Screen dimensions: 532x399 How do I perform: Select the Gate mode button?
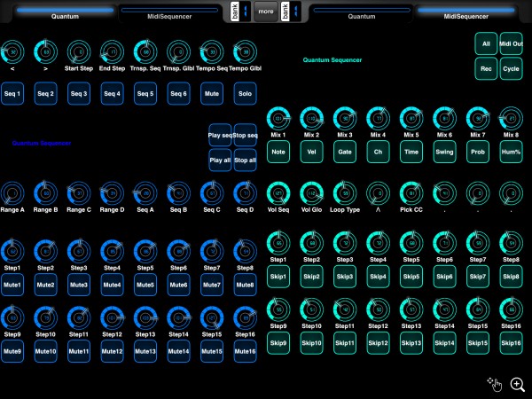click(345, 152)
